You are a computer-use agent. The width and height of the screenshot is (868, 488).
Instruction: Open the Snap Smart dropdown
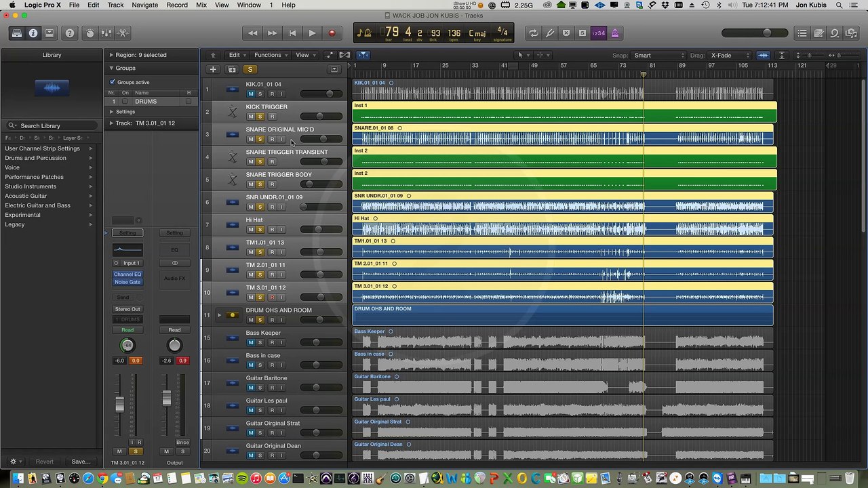659,56
